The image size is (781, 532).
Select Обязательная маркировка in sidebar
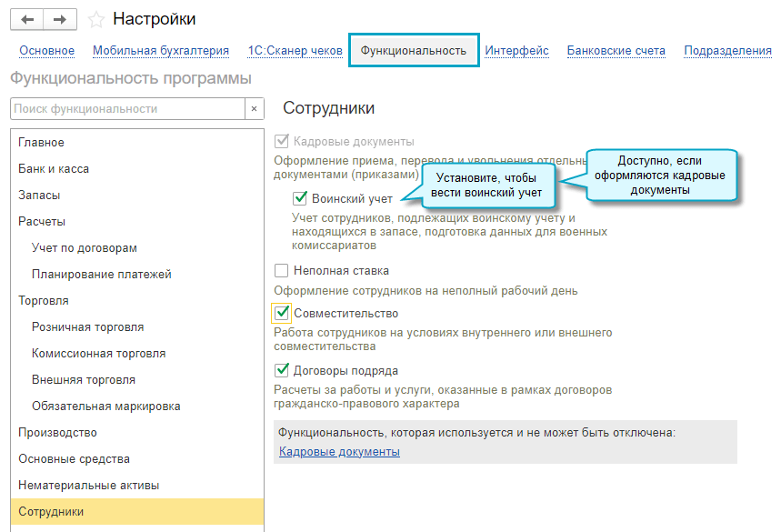coord(105,406)
